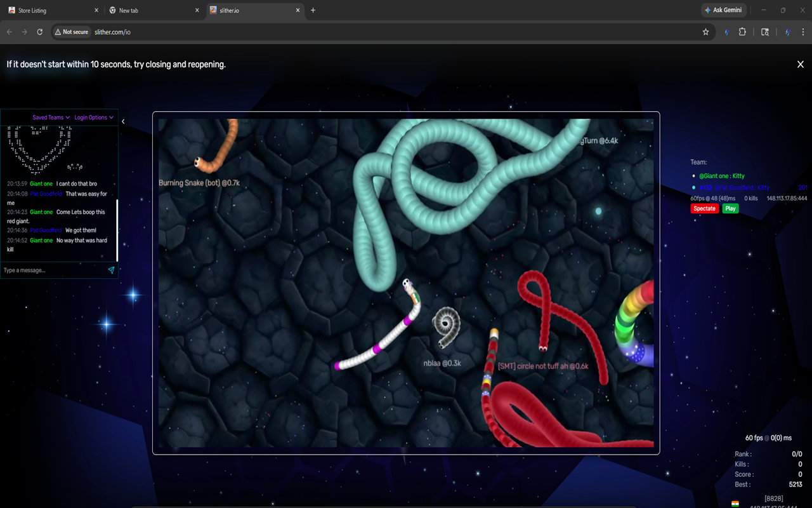The width and height of the screenshot is (812, 508).
Task: Open a new browser tab
Action: (x=313, y=10)
